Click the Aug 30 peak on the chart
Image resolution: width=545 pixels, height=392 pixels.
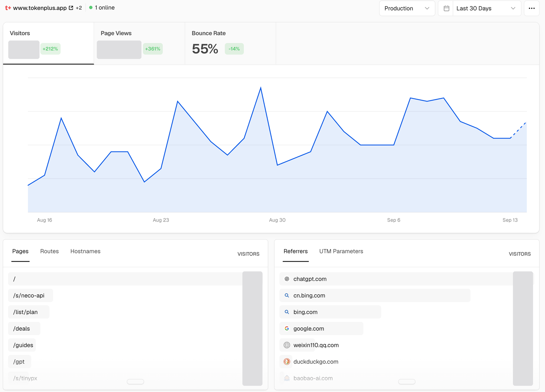[x=261, y=88]
